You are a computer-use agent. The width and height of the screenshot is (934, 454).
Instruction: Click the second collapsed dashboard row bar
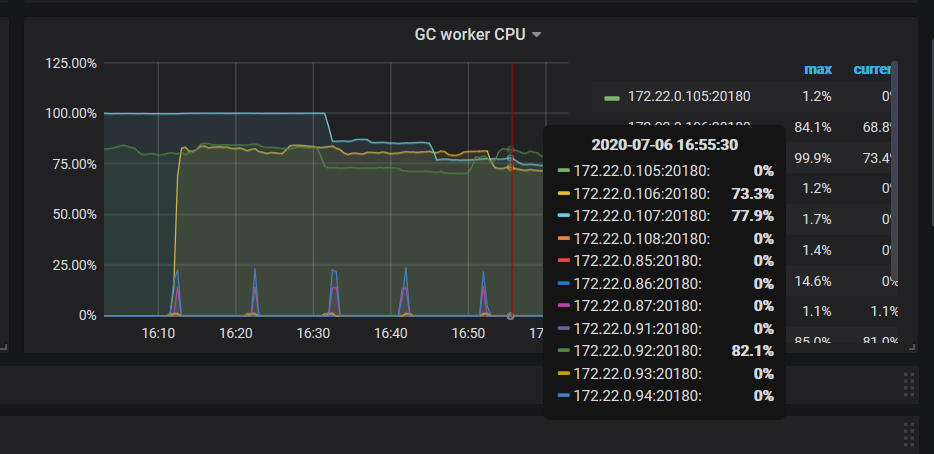pyautogui.click(x=459, y=434)
